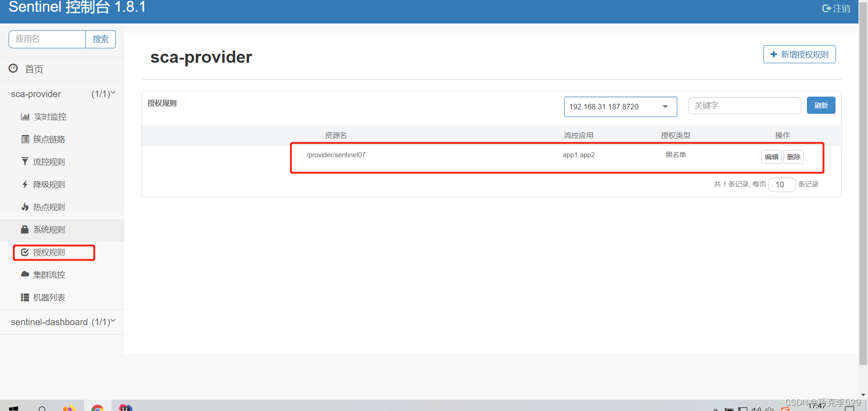The height and width of the screenshot is (411, 868).
Task: Click the 系统规则 lock icon
Action: point(25,229)
